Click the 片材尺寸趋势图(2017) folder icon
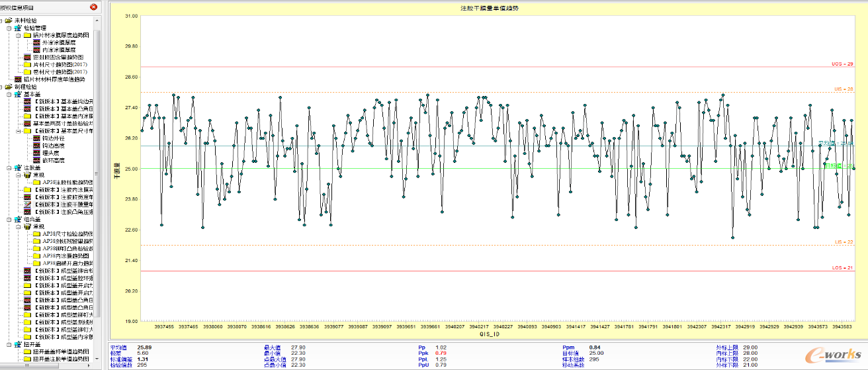The height and width of the screenshot is (370, 868). (27, 64)
